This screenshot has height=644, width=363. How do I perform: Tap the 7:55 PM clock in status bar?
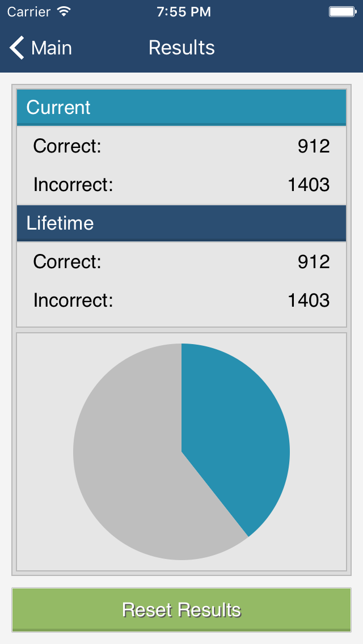(184, 11)
